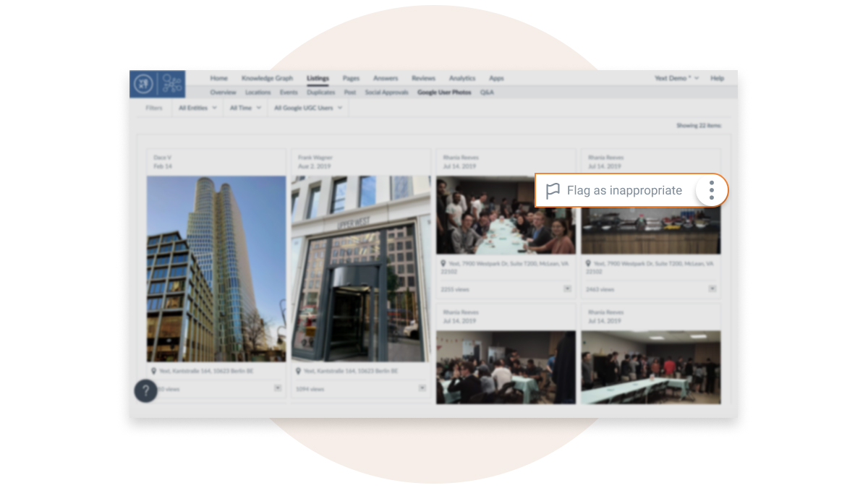Open the Knowledge Graph tab
868x488 pixels.
coord(267,78)
